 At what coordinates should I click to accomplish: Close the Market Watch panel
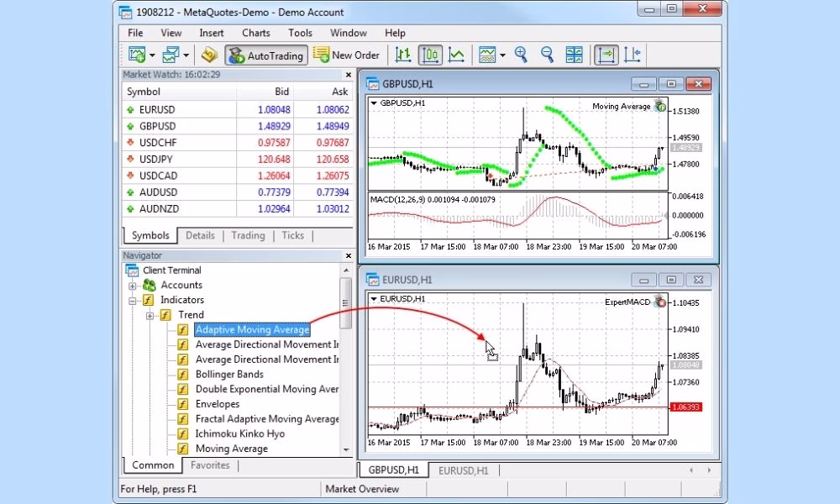[349, 75]
